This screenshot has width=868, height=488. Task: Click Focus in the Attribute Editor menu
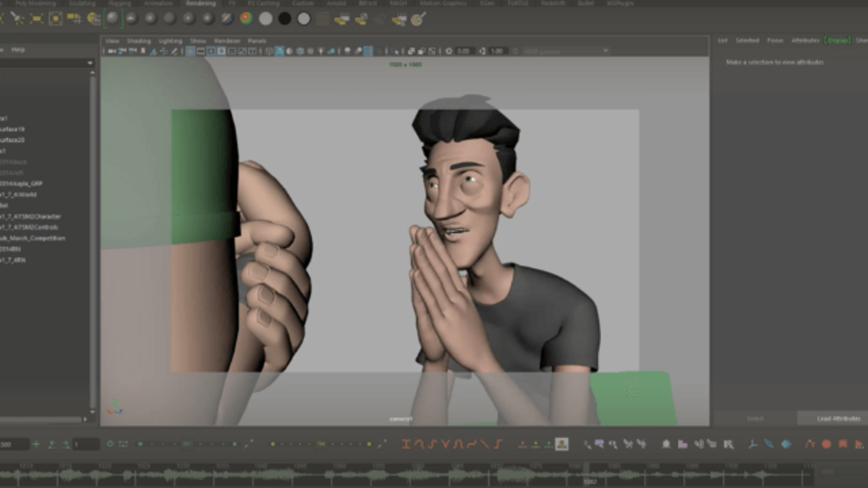click(775, 40)
